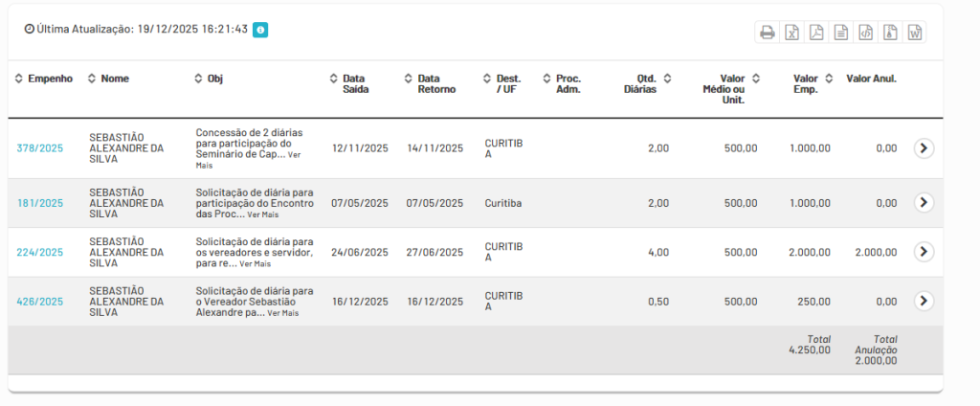Expand 'Ver Mais' on the 181/2025 description

[262, 214]
